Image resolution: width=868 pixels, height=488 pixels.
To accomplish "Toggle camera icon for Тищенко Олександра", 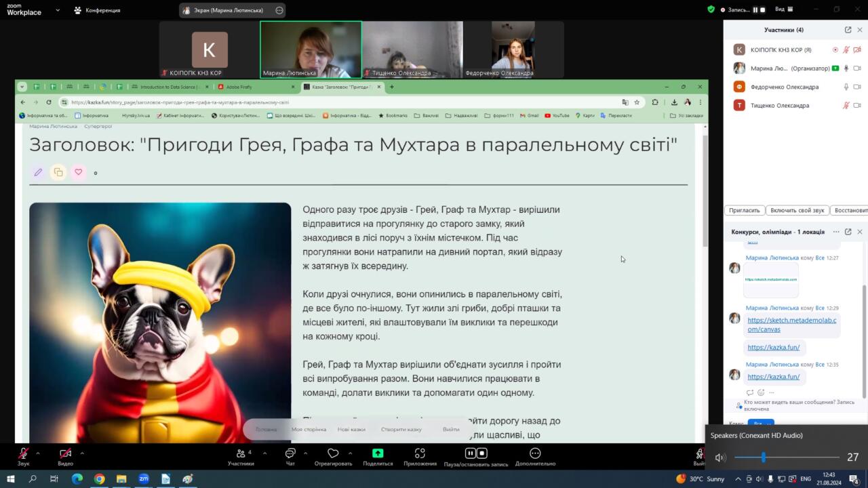I will [856, 105].
